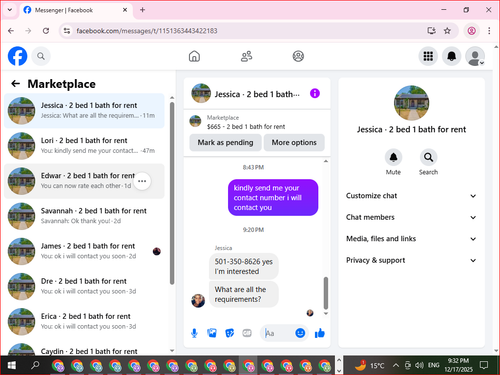Screen dimensions: 500x375
Task: Open the Chrome tab search dropdown
Action: (x=10, y=10)
